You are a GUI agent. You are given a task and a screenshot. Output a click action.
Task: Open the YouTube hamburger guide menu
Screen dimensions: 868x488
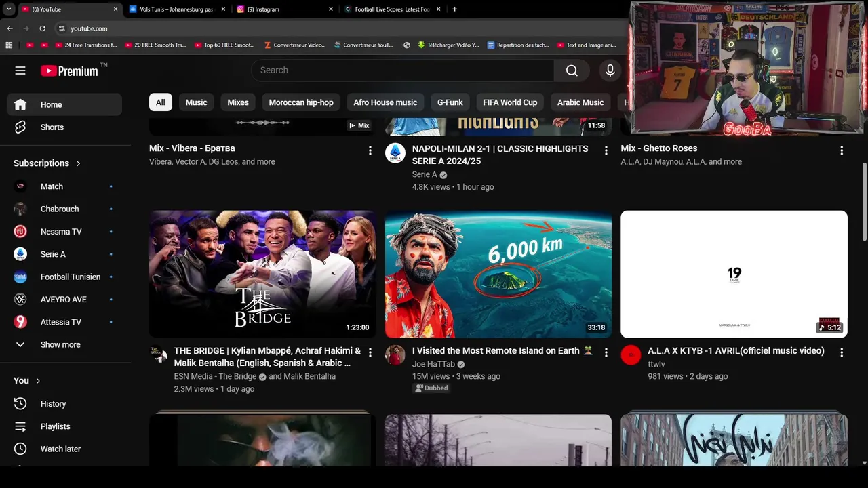pos(20,70)
